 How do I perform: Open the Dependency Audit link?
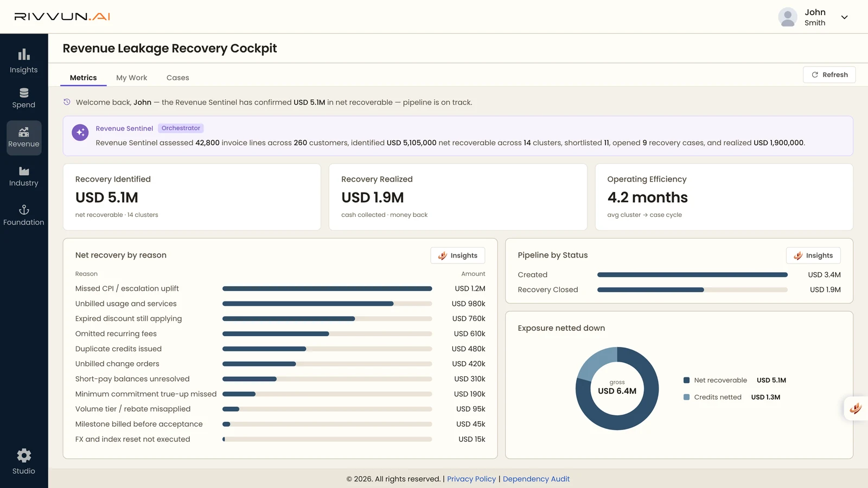point(536,479)
